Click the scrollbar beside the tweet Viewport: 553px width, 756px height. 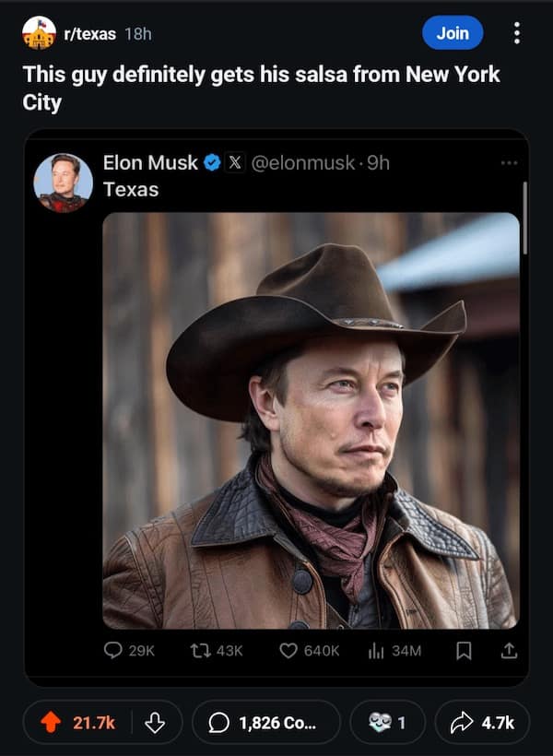[x=525, y=218]
